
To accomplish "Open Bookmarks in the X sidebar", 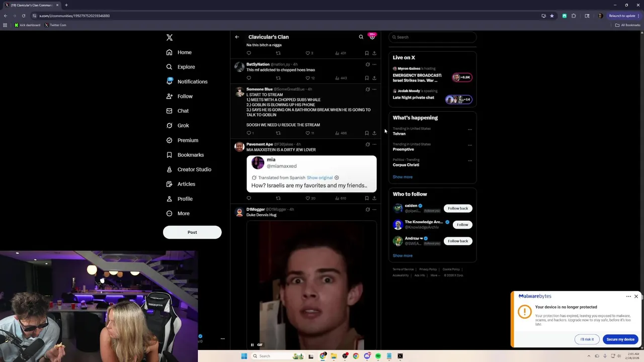I will click(x=185, y=155).
